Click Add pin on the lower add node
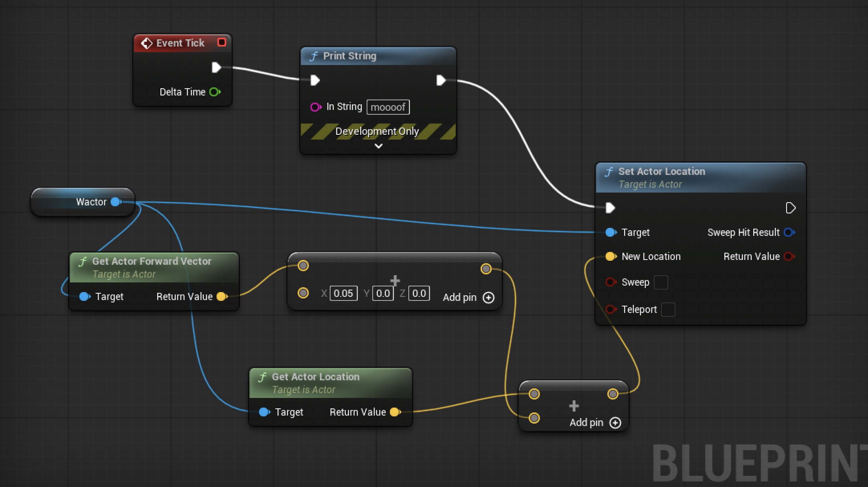The image size is (868, 487). (x=615, y=423)
